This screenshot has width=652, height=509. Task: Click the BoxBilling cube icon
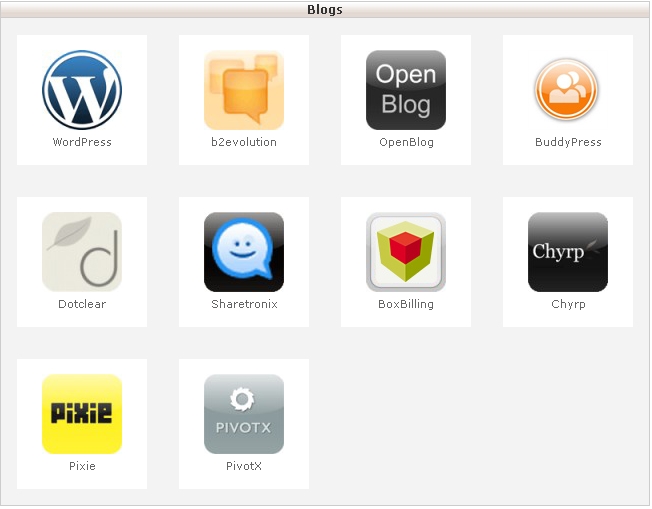pos(406,252)
